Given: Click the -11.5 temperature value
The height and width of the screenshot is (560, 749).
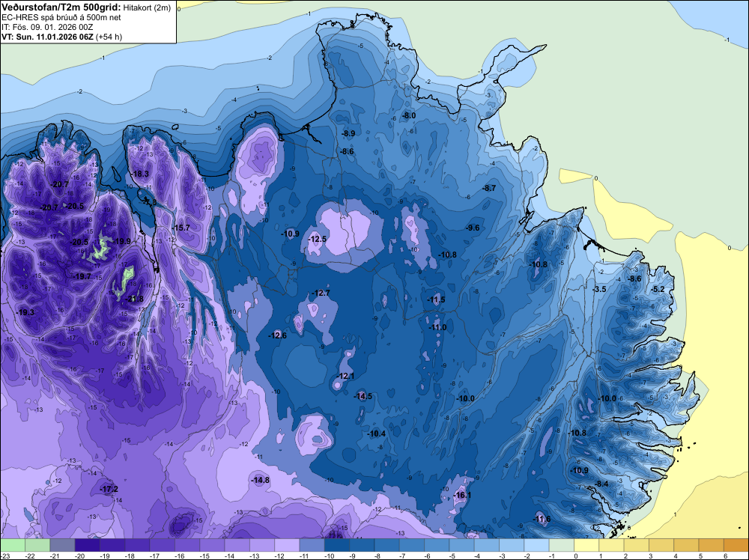Looking at the screenshot, I should tap(436, 299).
